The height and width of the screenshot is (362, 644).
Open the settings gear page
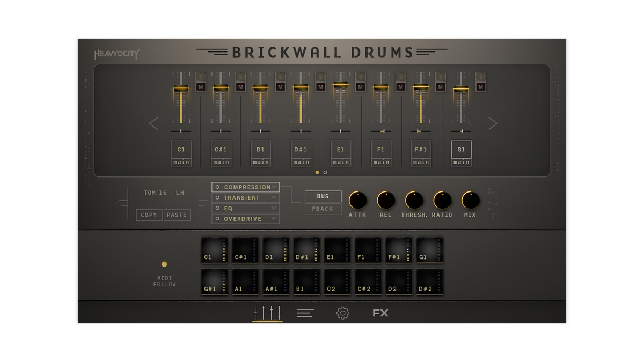tap(342, 313)
